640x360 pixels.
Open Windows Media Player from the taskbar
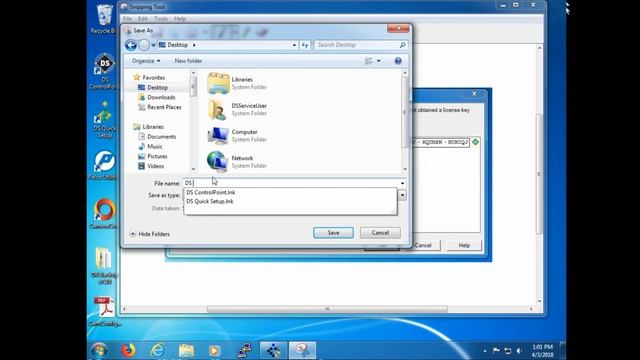[x=215, y=350]
